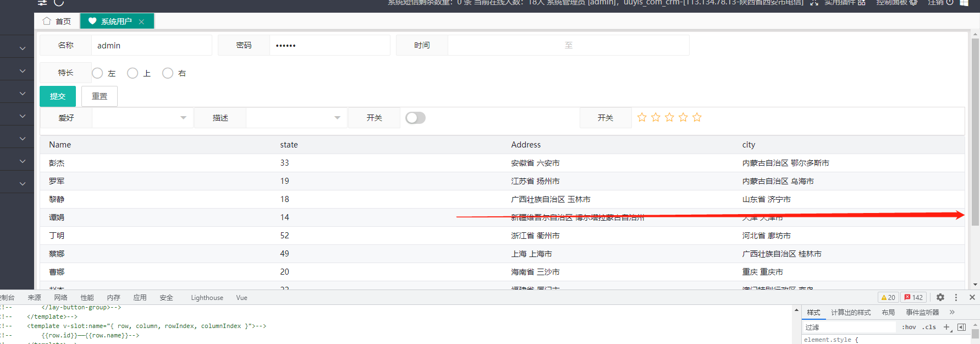Open the 应用 DevTools tab
Screen dimensions: 980x344
(140, 297)
